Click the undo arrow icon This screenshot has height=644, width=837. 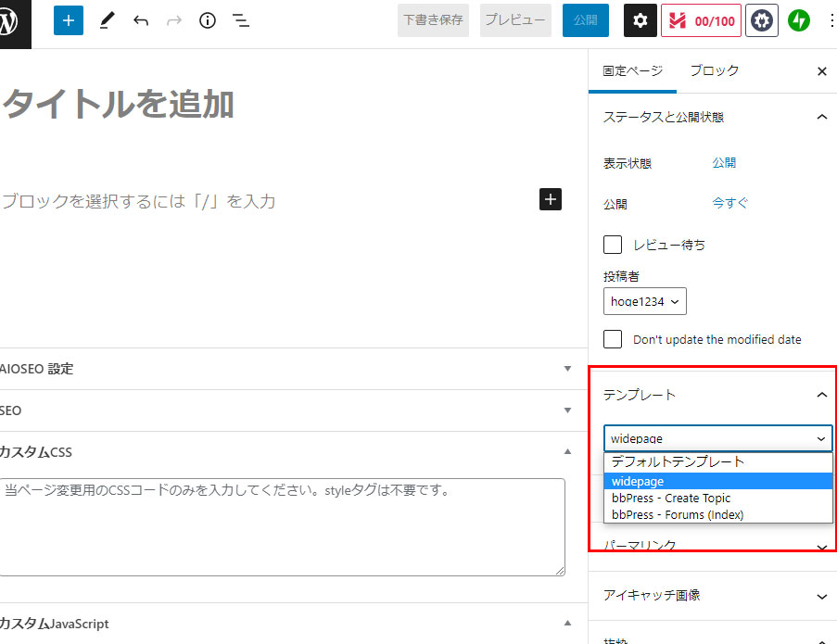pos(141,20)
